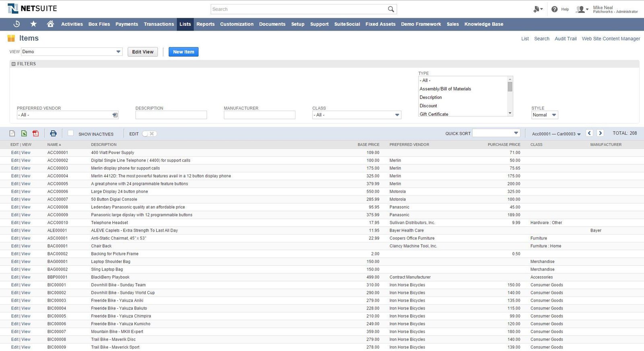The image size is (644, 351).
Task: Click 'Sullivan Distributors, Inc.' vendor cell
Action: click(412, 223)
